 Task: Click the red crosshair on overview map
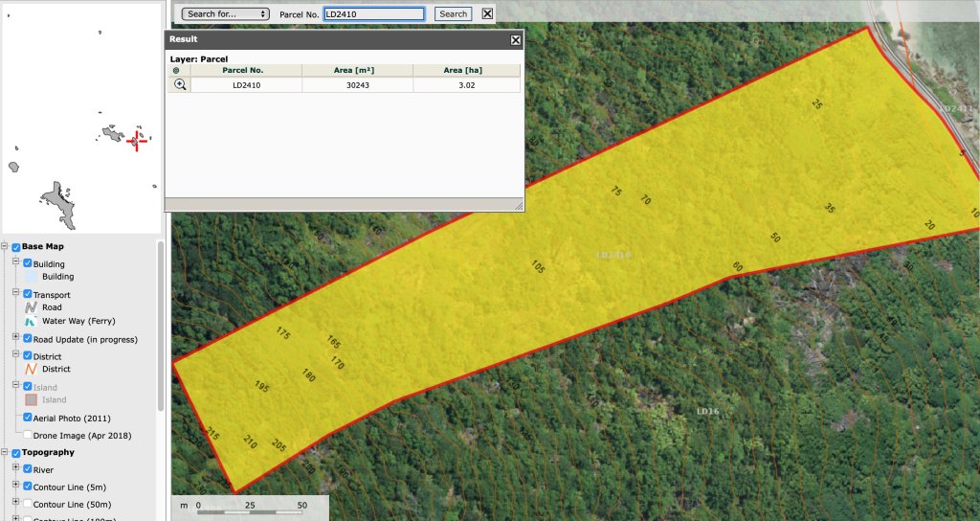click(x=136, y=141)
